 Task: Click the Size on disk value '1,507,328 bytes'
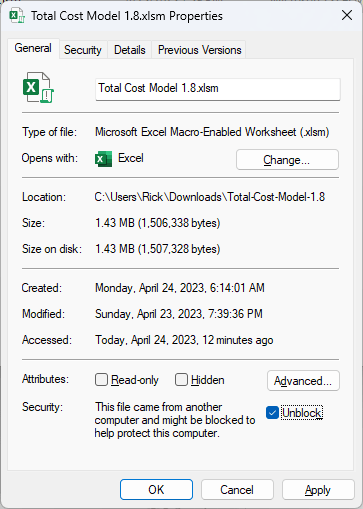179,249
